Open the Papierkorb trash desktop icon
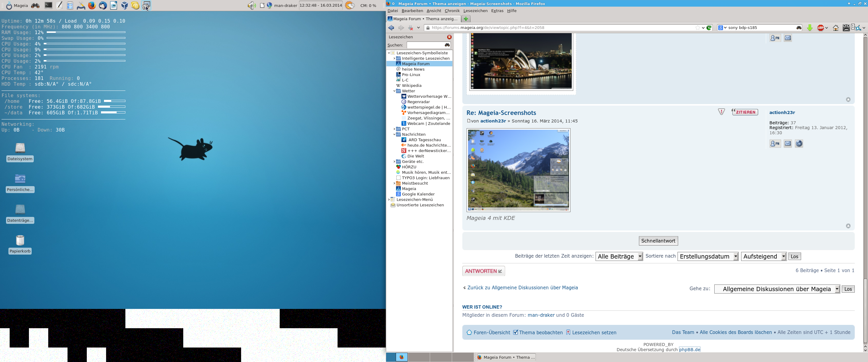This screenshot has width=868, height=362. pos(20,245)
